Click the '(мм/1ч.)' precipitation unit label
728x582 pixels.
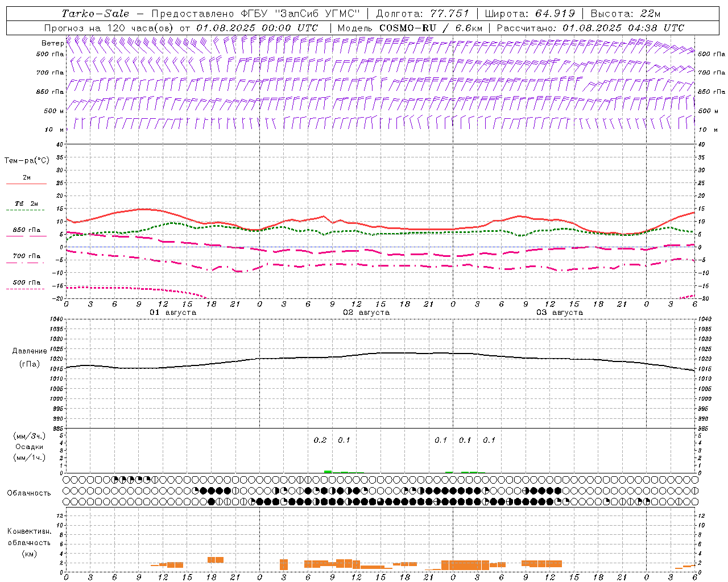[x=30, y=458]
